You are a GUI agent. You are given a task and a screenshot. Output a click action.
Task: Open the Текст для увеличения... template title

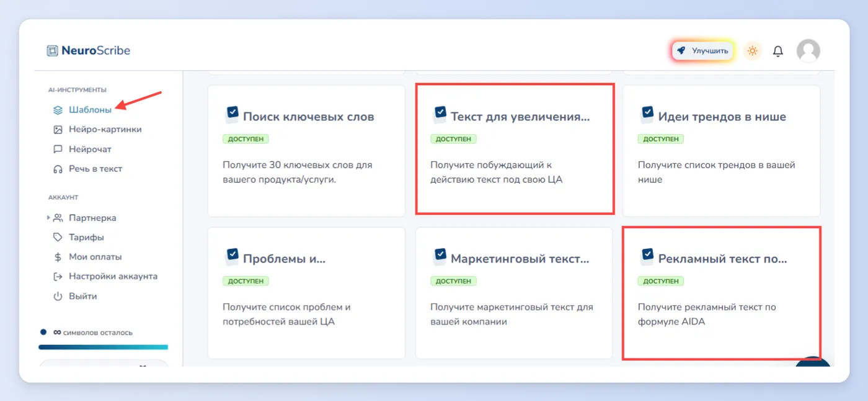point(520,117)
